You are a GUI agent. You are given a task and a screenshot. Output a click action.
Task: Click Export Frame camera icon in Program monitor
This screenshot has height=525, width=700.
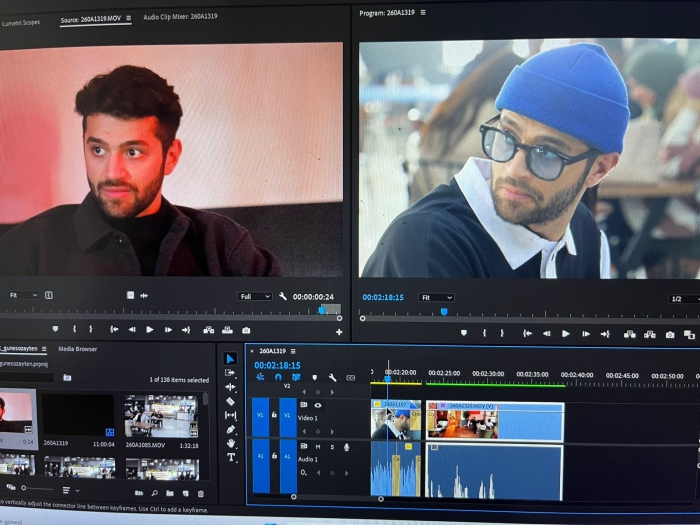pyautogui.click(x=670, y=334)
